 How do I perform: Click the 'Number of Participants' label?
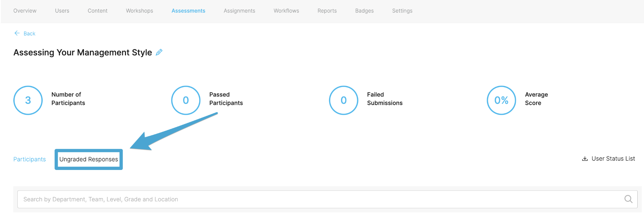click(x=68, y=99)
